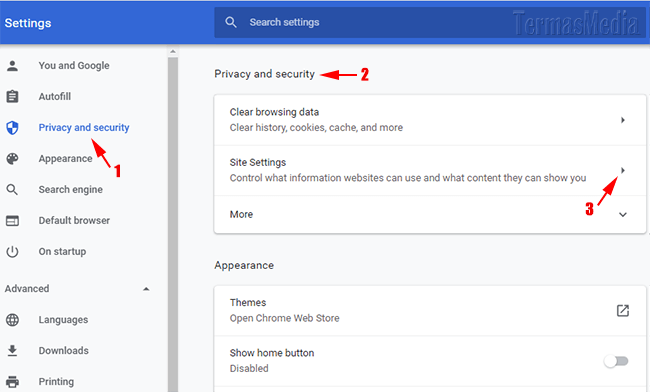Click the Printing printer icon

click(12, 381)
